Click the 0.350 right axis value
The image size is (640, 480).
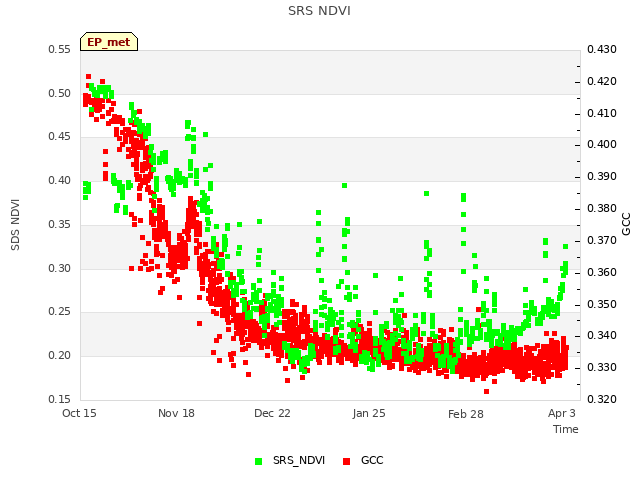(602, 304)
